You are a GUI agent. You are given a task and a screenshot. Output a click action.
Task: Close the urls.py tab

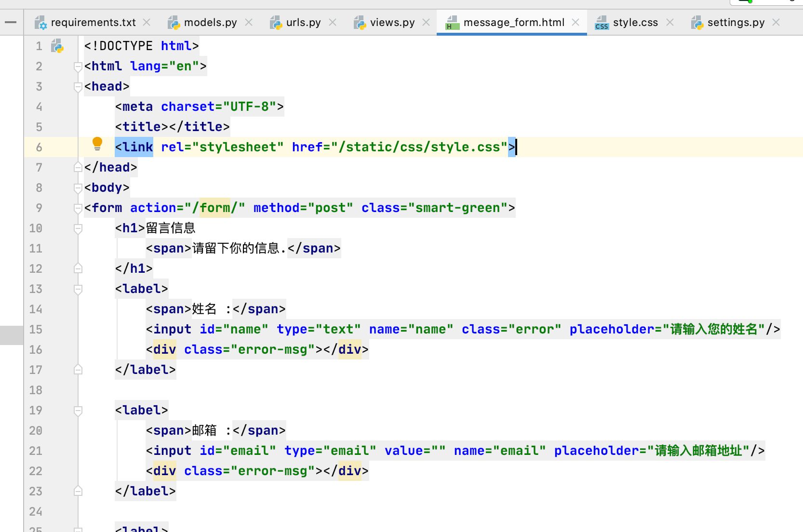333,22
